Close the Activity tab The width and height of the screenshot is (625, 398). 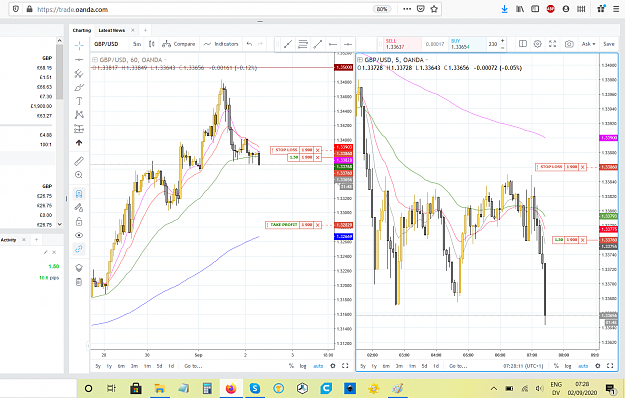24,240
